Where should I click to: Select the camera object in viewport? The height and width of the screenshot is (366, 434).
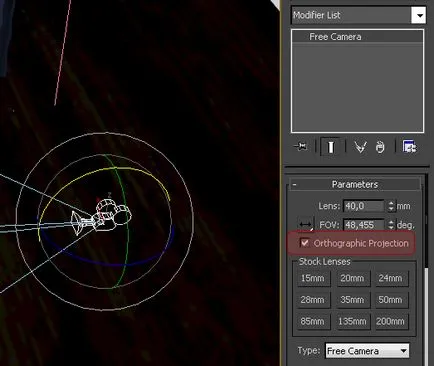102,216
